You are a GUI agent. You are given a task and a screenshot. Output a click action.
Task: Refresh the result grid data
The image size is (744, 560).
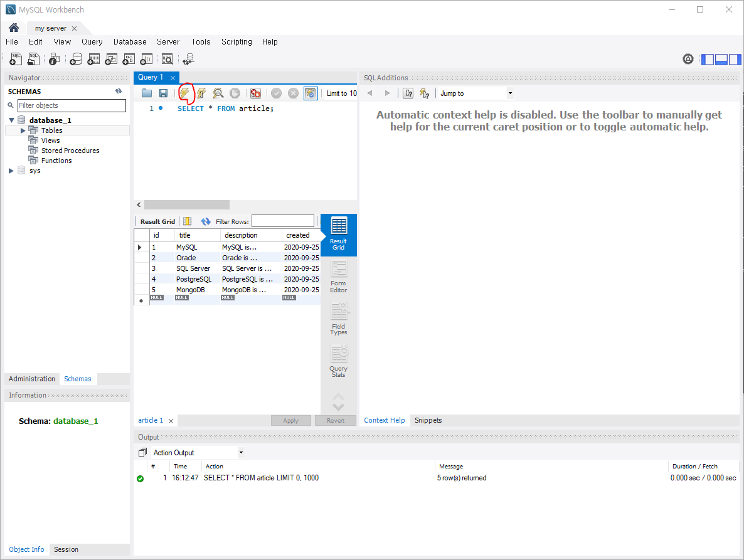tap(206, 221)
